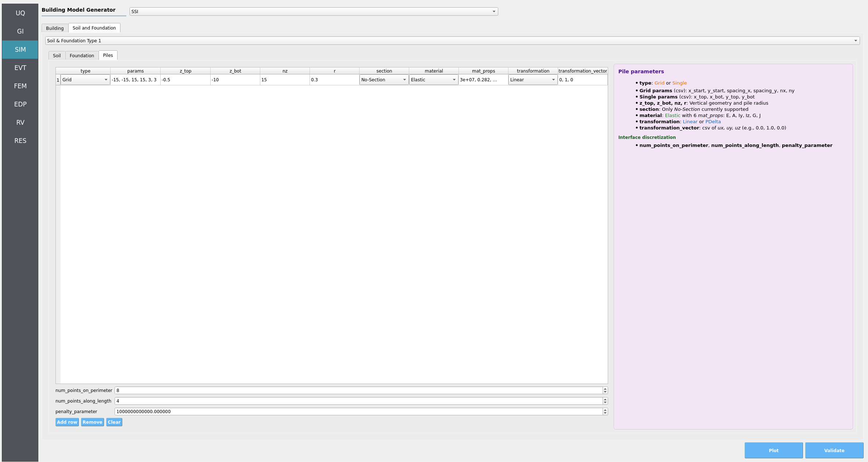The width and height of the screenshot is (868, 462).
Task: Expand the SSI building model dropdown
Action: click(313, 12)
